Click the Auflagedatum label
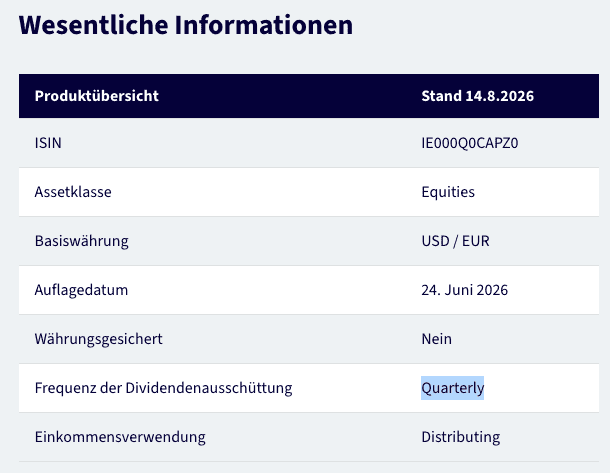 click(x=81, y=290)
